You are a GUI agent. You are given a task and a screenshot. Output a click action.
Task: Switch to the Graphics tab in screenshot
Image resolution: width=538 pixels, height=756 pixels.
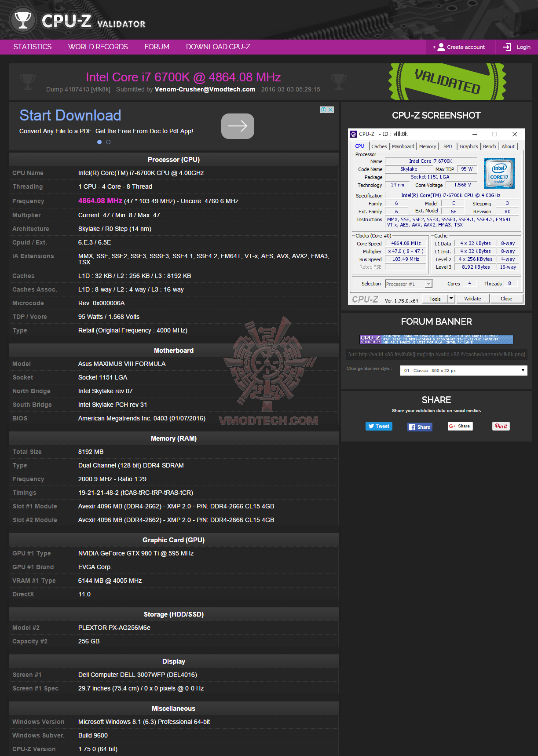tap(468, 146)
